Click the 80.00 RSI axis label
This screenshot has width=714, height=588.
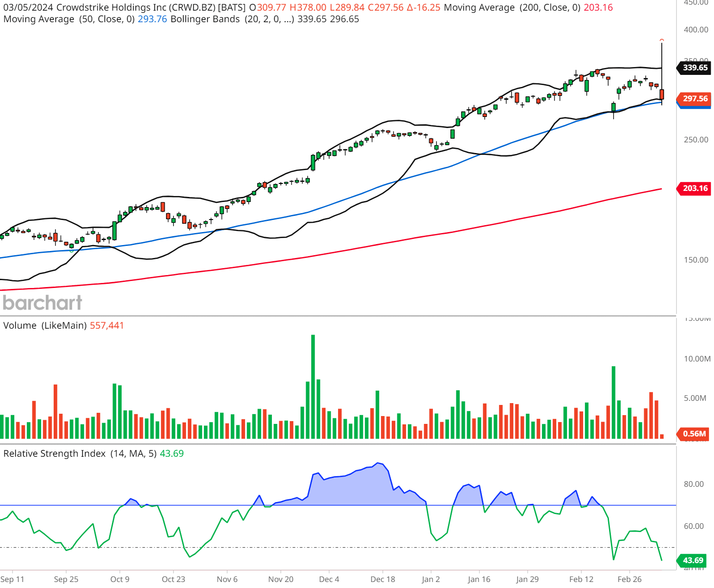pyautogui.click(x=694, y=484)
